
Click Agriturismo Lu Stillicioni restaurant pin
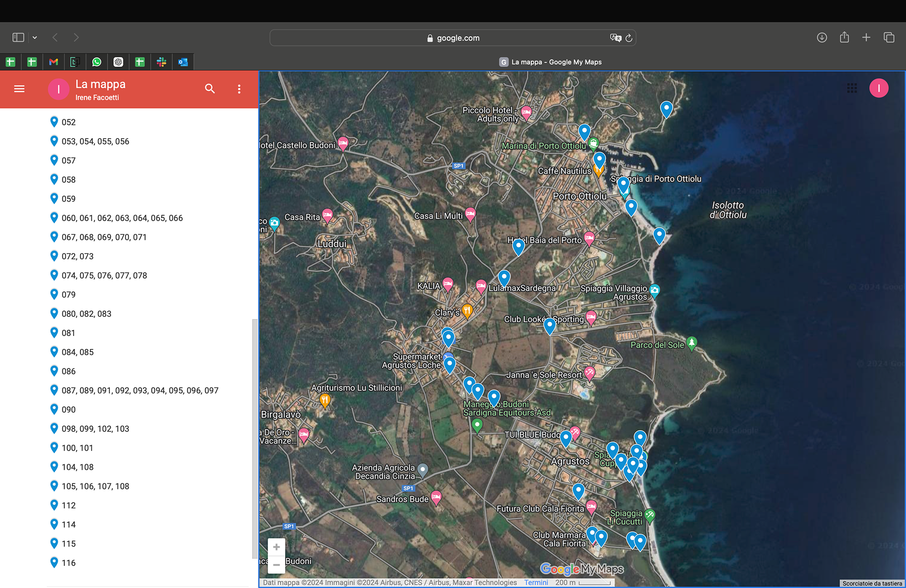[325, 401]
